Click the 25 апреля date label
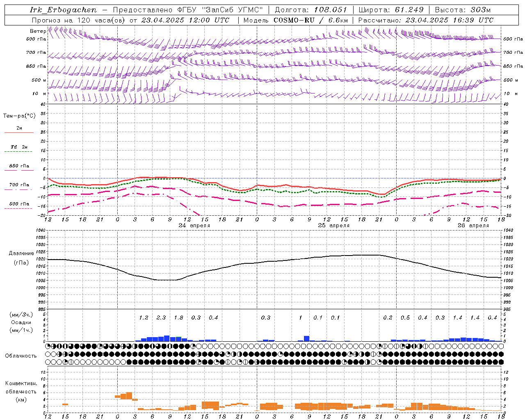 coord(334,226)
